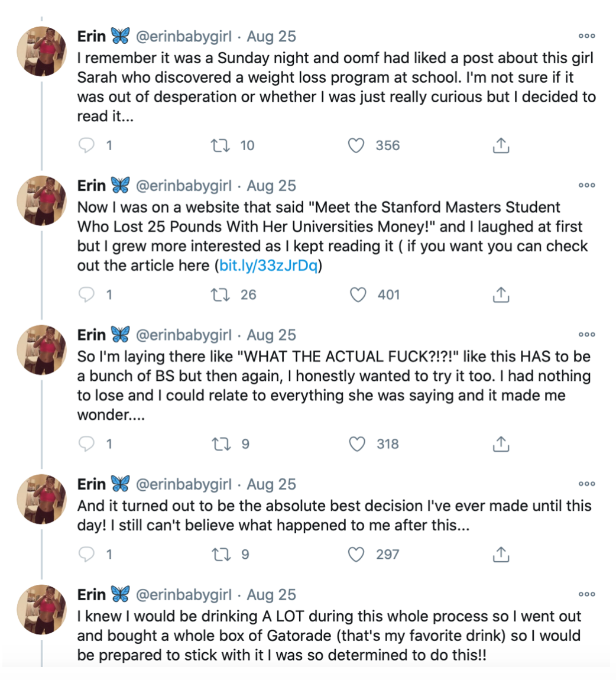Like the tweet about Sunday night and Sarah
Image resolution: width=616 pixels, height=680 pixels.
tap(356, 145)
